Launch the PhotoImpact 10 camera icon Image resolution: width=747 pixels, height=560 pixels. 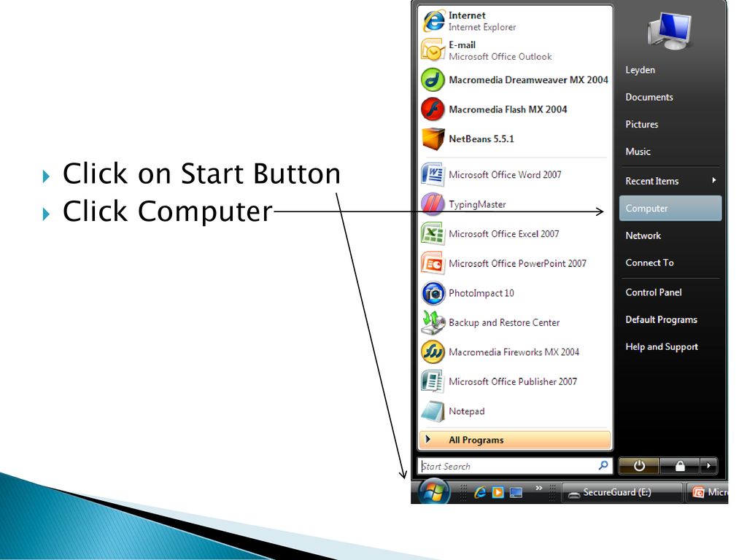pyautogui.click(x=433, y=293)
